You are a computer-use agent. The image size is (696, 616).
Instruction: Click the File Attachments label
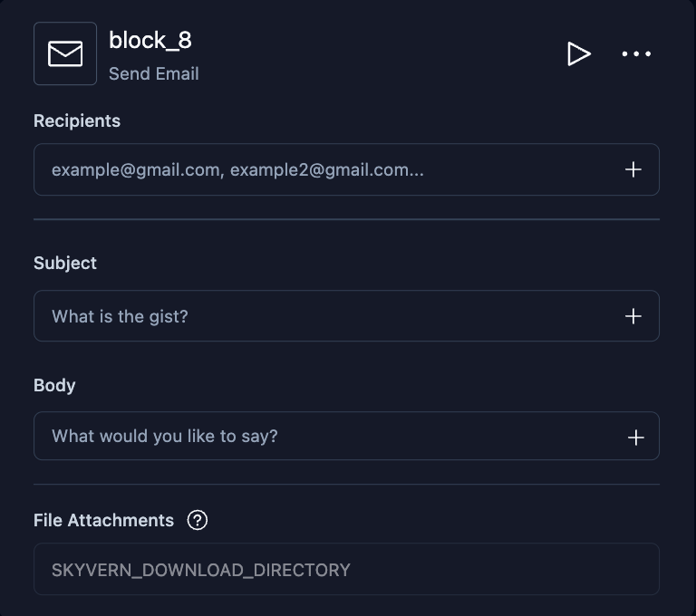point(103,520)
